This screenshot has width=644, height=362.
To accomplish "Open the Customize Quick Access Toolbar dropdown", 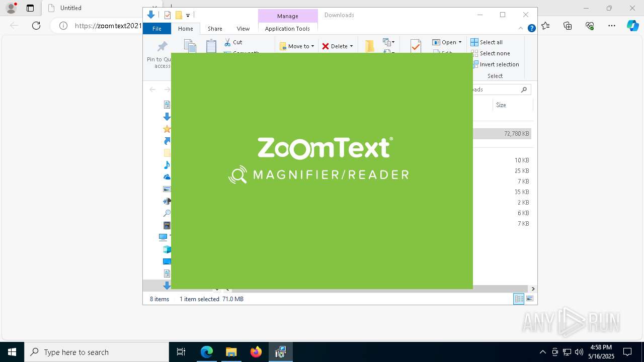I will pyautogui.click(x=188, y=16).
